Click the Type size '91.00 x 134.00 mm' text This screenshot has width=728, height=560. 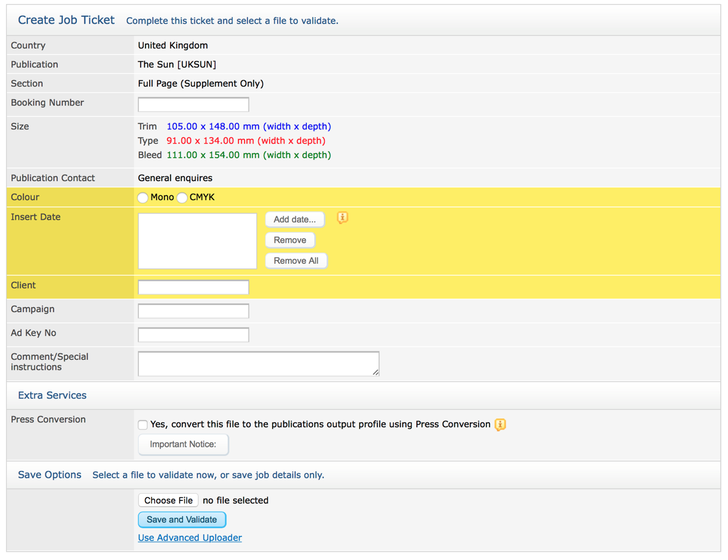[x=210, y=141]
